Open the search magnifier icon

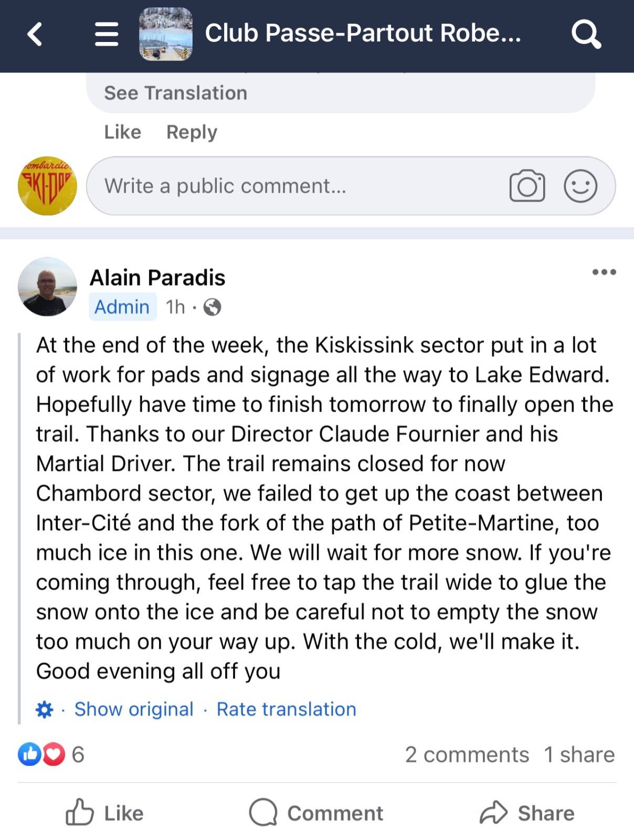[586, 34]
